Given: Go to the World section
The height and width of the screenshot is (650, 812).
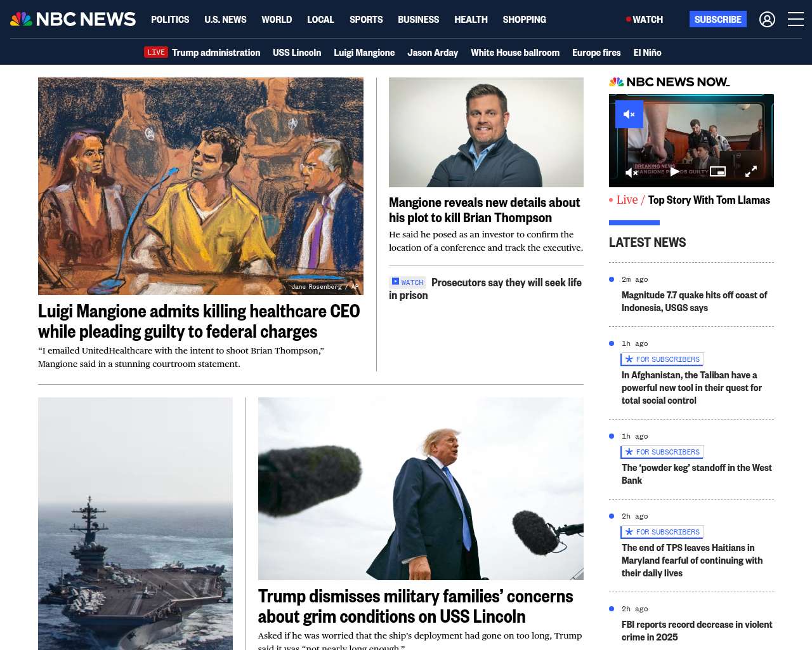Looking at the screenshot, I should pos(277,20).
